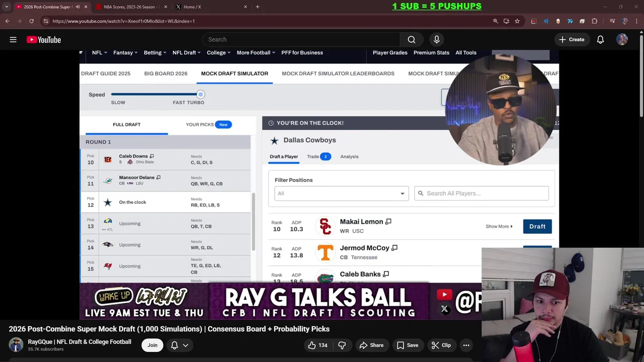644x362 pixels.
Task: Draft Makai Lemon with Draft button
Action: pos(537,227)
